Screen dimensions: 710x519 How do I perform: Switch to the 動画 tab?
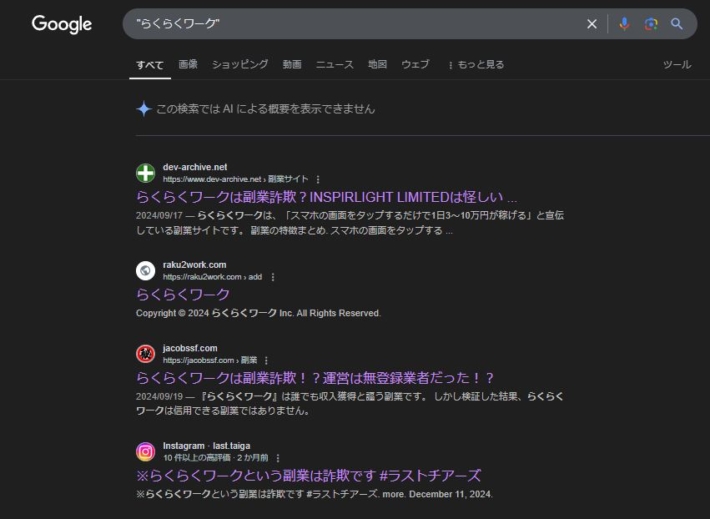point(292,64)
